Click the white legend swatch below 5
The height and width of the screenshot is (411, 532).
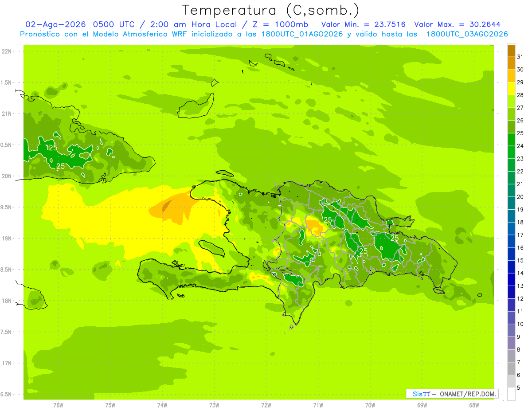[511, 394]
